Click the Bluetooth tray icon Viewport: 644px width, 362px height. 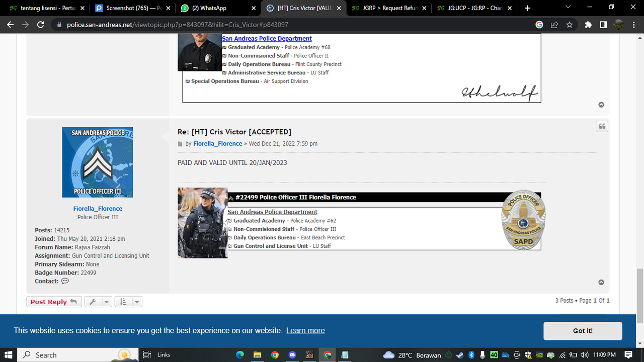tap(471, 355)
